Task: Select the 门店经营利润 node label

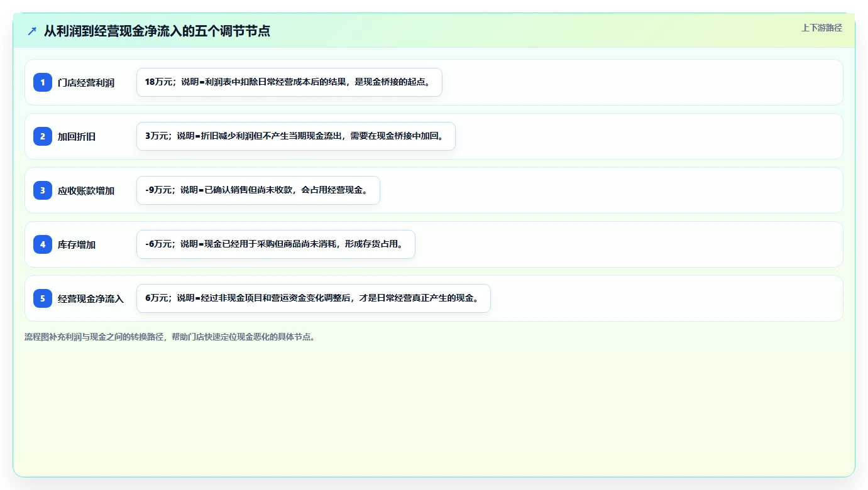Action: [86, 82]
